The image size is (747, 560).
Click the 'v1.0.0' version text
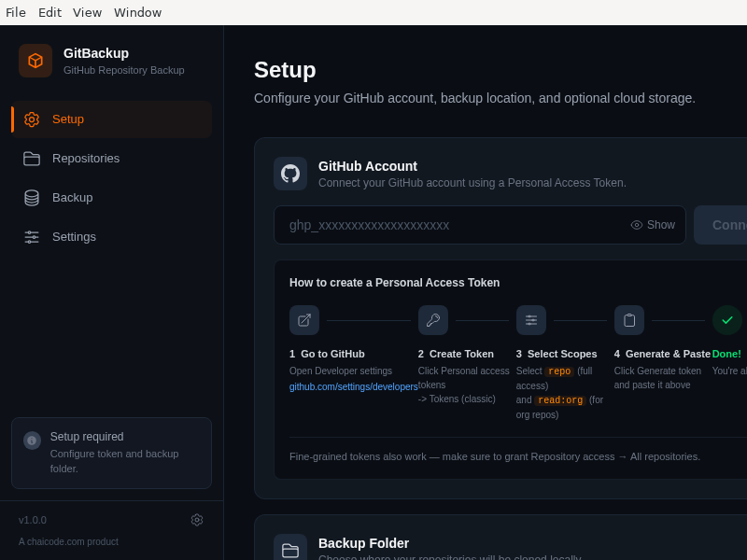tap(33, 520)
